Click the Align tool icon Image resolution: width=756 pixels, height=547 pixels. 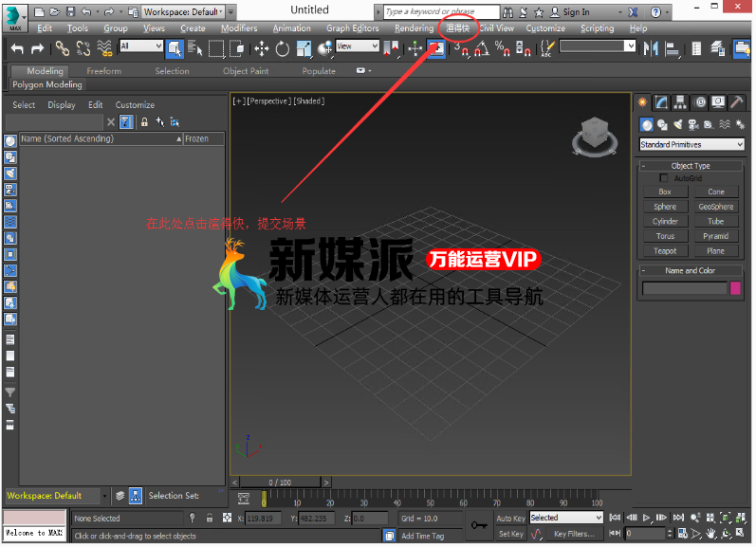click(673, 48)
